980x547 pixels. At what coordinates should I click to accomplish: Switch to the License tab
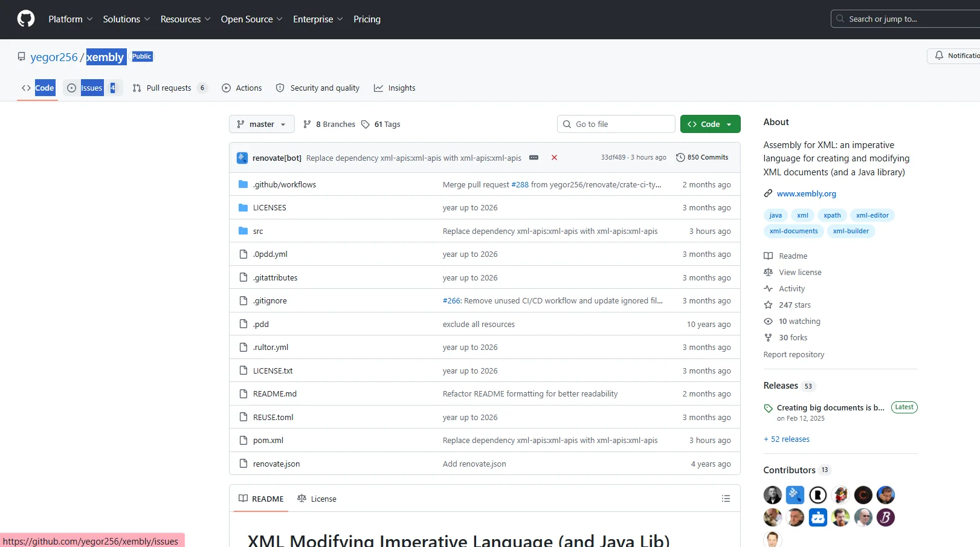(x=317, y=499)
